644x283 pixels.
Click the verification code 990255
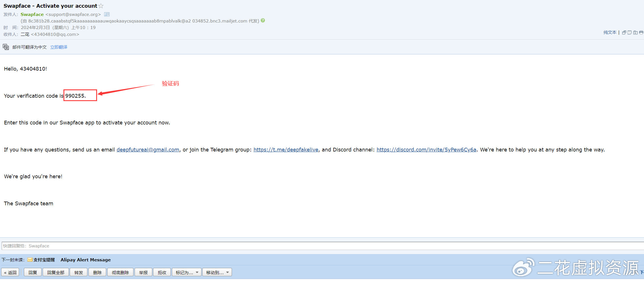(75, 96)
